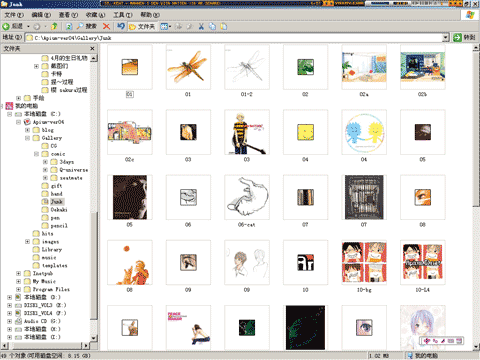Viewport: 480px width, 360px height.
Task: Expand the 3days folder node
Action: tap(45, 162)
